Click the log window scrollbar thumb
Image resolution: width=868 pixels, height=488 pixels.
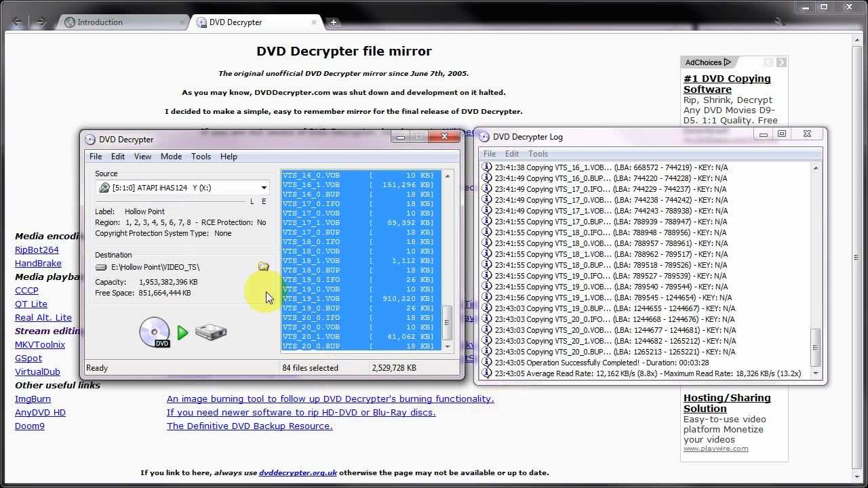tap(816, 348)
